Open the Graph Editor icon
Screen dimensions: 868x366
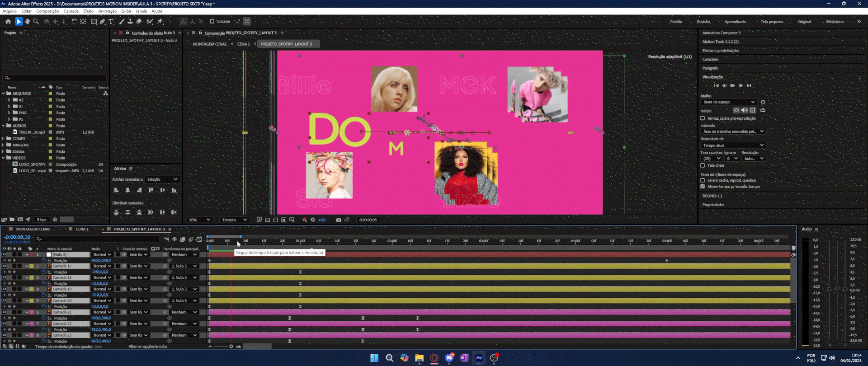pos(199,239)
